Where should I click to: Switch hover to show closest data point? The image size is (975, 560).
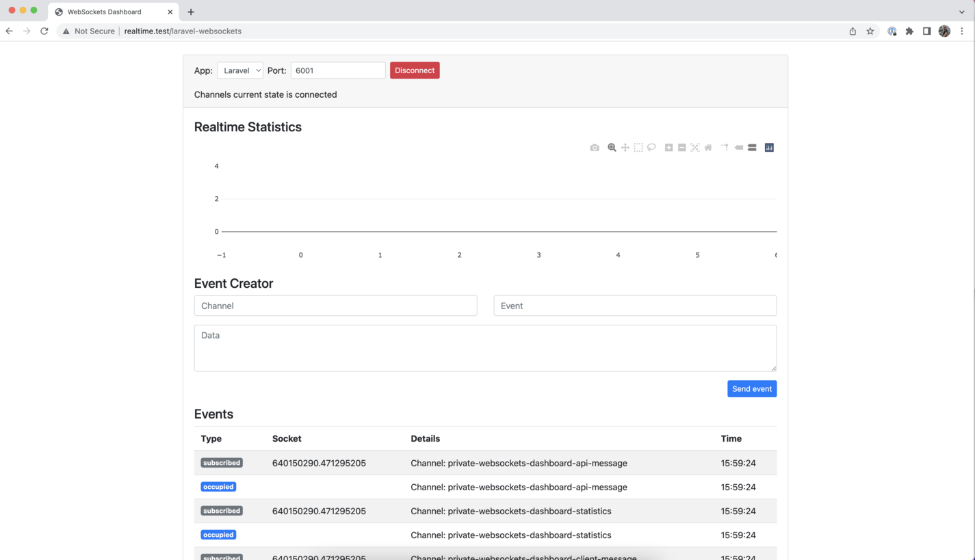(x=739, y=147)
